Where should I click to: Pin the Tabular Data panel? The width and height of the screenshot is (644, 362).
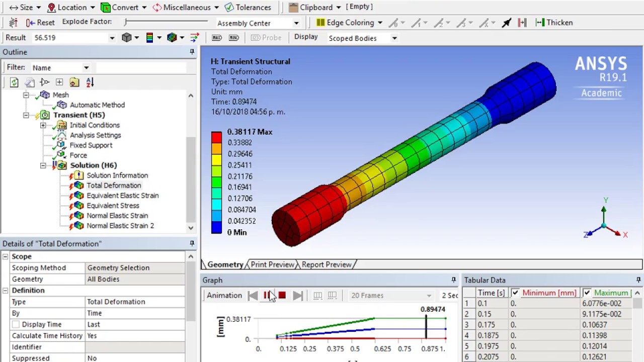click(638, 280)
